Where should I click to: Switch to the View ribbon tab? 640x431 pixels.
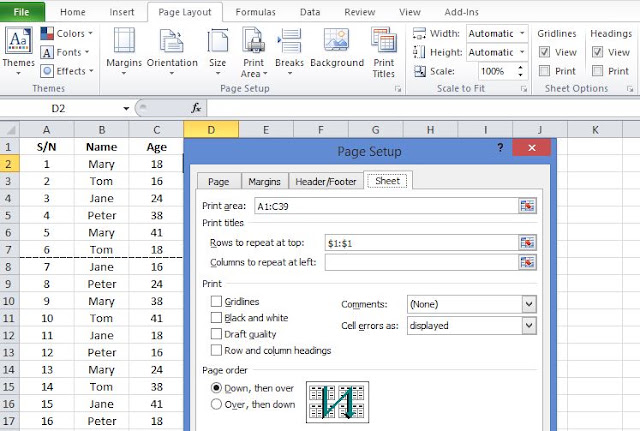[x=410, y=12]
